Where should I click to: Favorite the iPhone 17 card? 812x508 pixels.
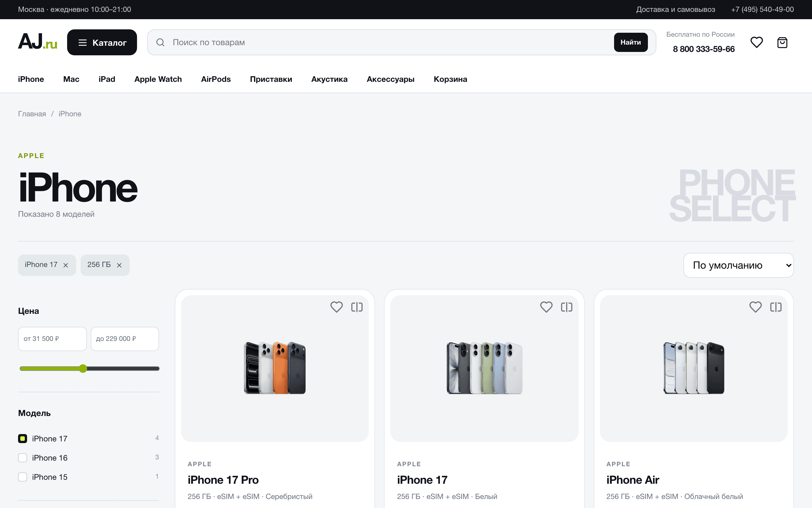[x=546, y=307]
